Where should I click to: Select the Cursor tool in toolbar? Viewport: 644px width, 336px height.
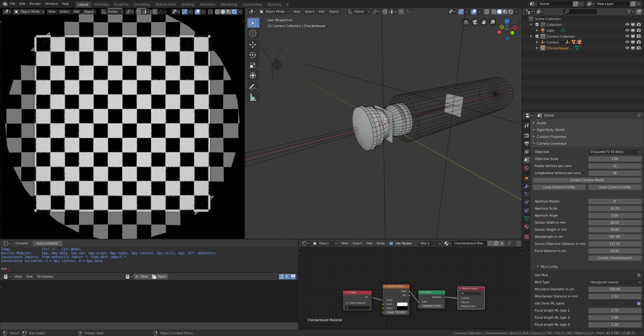[x=253, y=33]
